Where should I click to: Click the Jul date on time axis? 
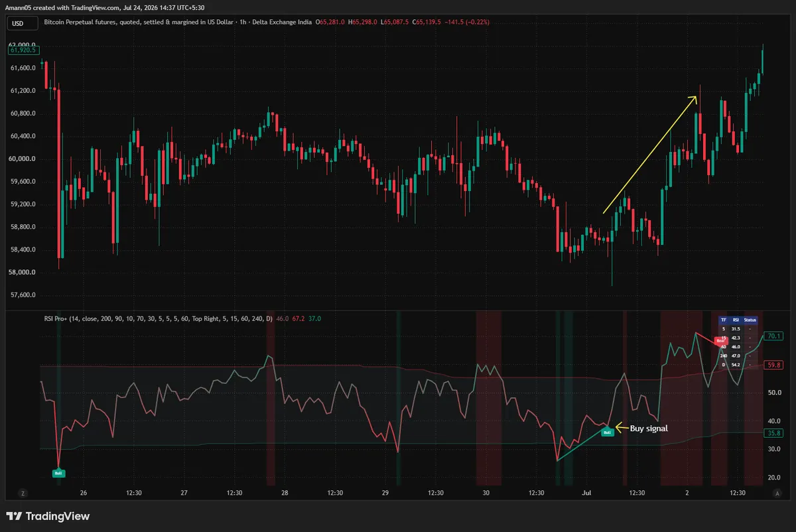(586, 493)
